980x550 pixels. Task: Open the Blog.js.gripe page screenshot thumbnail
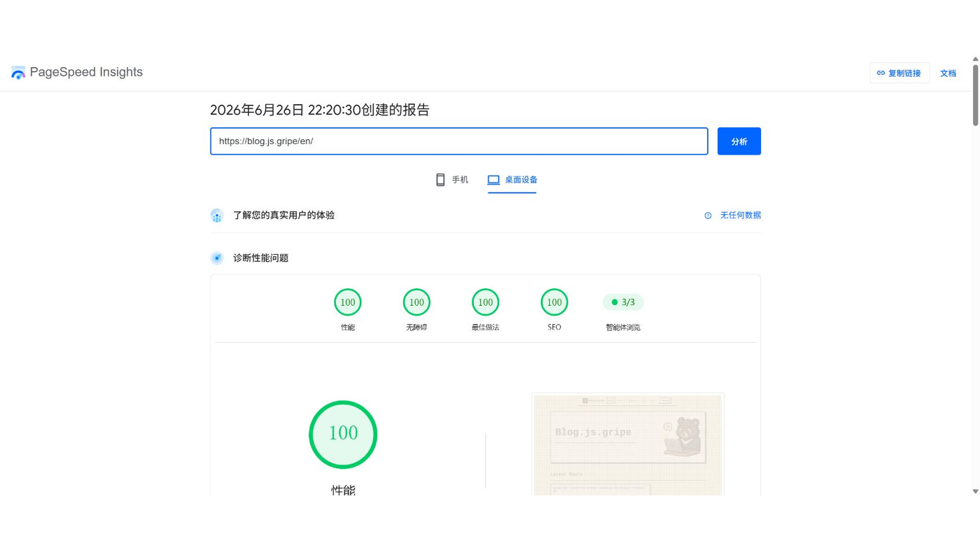coord(628,444)
